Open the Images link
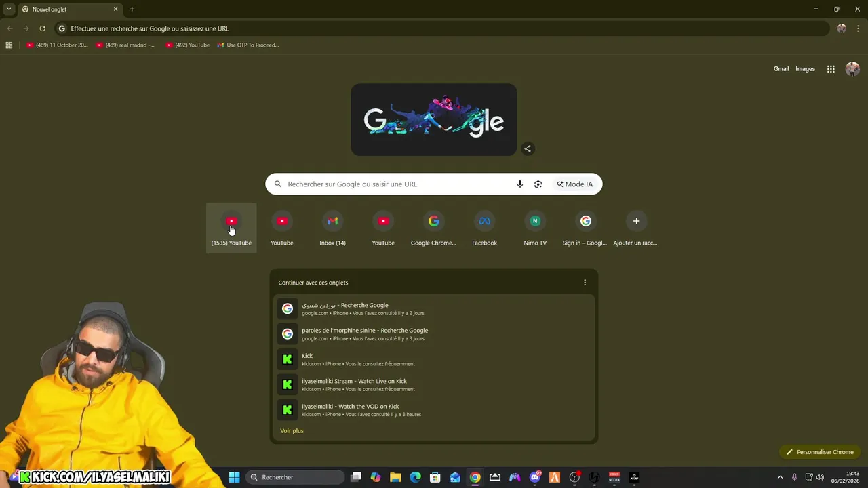The height and width of the screenshot is (488, 868). [805, 69]
